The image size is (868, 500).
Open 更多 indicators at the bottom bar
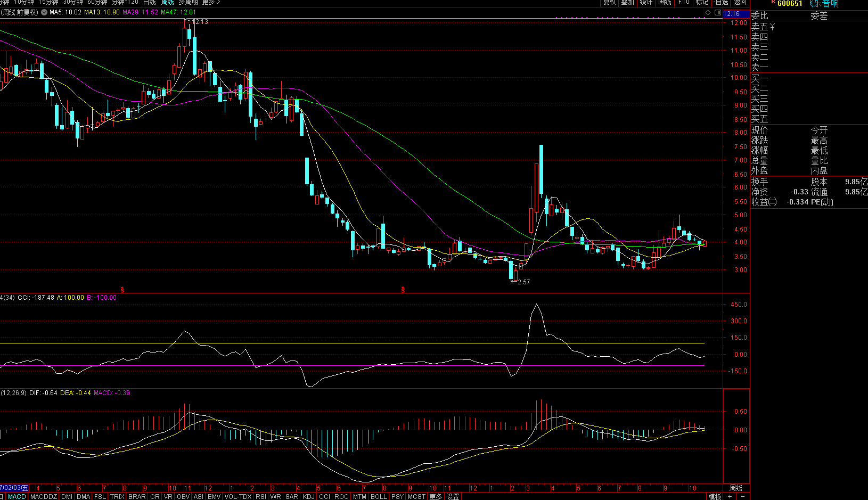click(436, 496)
